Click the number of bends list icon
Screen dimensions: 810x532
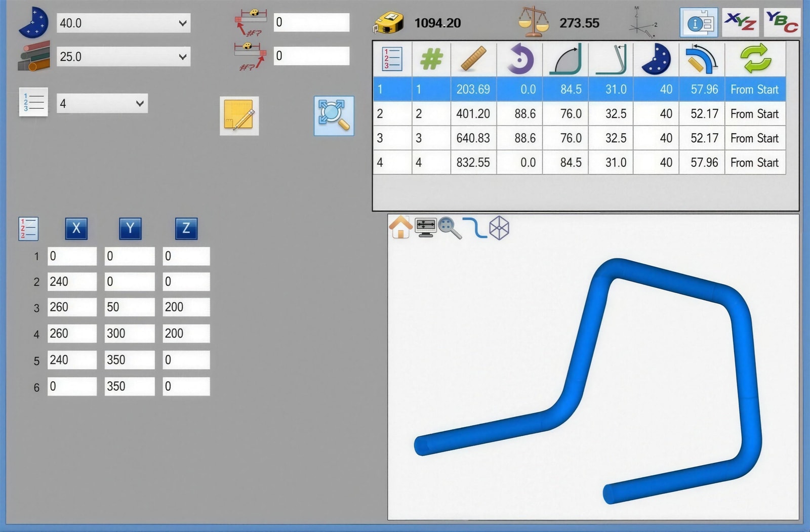pos(33,102)
